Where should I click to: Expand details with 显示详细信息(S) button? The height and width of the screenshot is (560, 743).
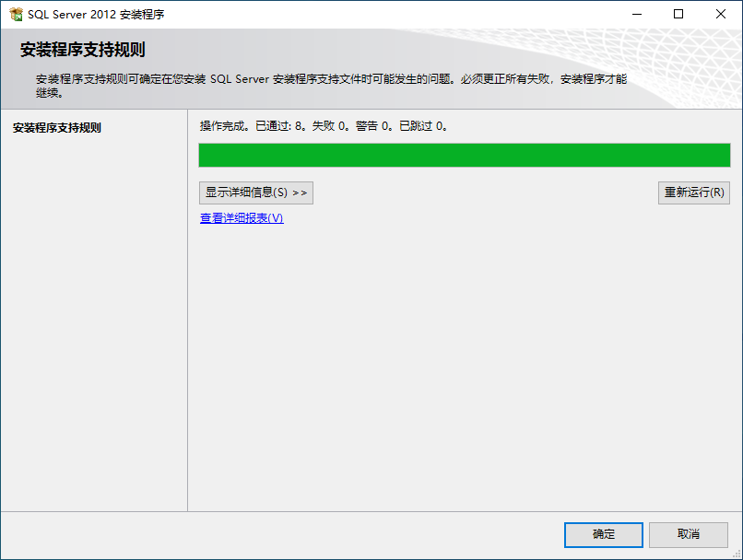(x=256, y=192)
